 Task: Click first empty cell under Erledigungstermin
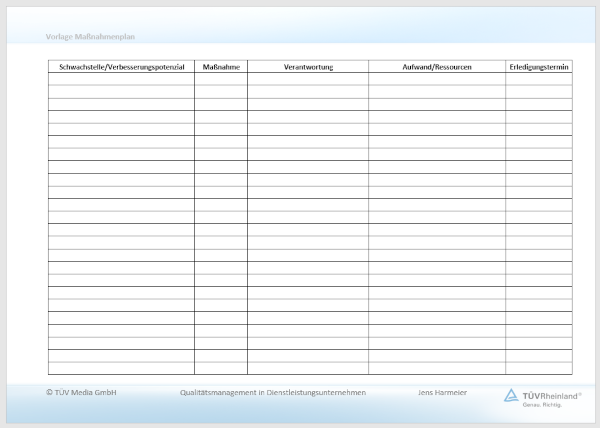[x=539, y=79]
